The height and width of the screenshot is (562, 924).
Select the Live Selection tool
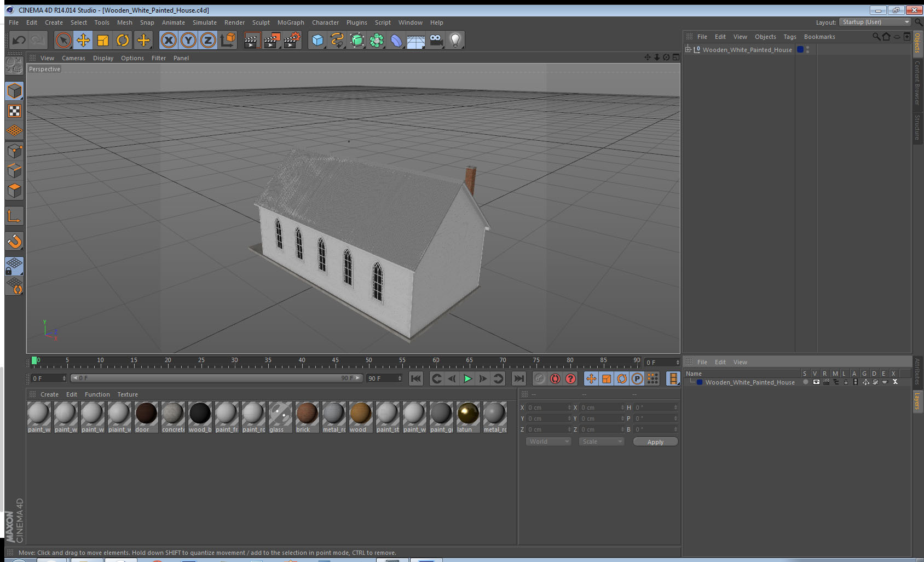pyautogui.click(x=63, y=40)
